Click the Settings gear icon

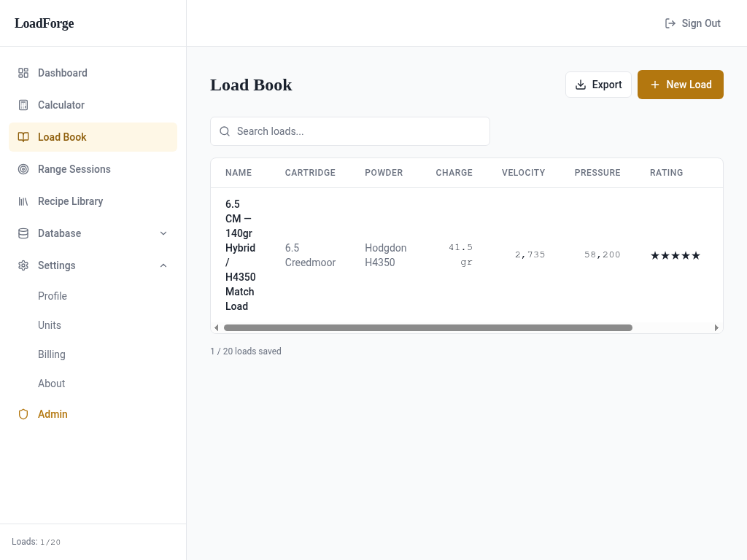coord(23,265)
